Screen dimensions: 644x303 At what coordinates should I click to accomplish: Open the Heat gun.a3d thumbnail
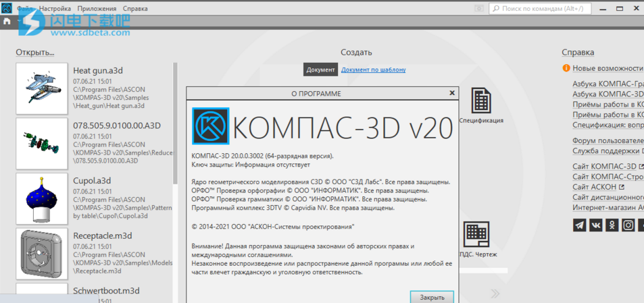tap(41, 88)
